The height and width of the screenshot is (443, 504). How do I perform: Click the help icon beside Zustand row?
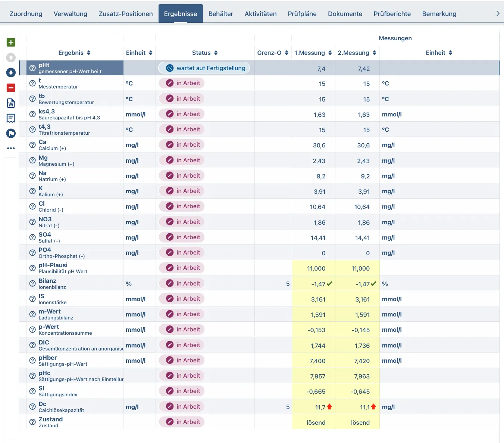click(x=32, y=422)
